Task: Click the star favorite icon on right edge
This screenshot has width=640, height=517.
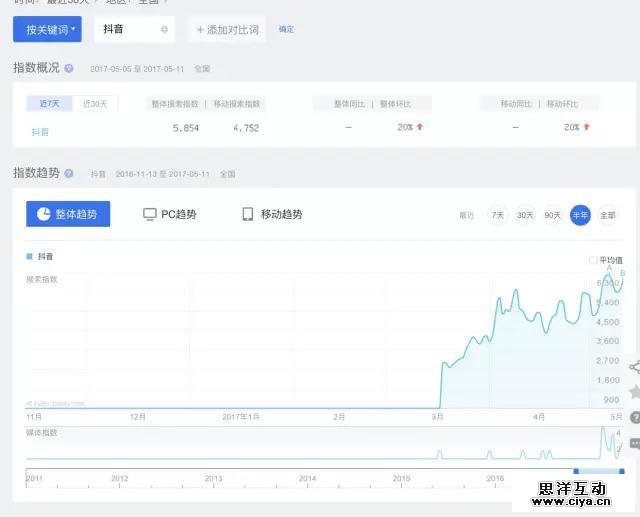Action: click(x=635, y=391)
